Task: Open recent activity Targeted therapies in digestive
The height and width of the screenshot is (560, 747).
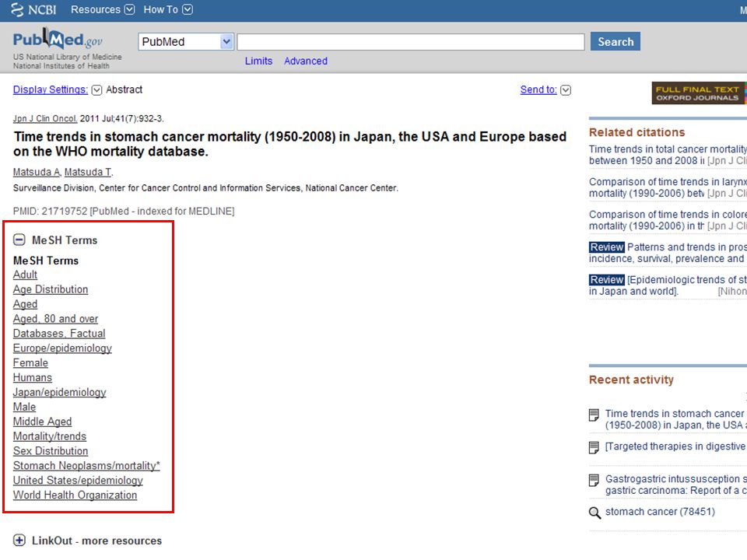Action: [x=675, y=446]
